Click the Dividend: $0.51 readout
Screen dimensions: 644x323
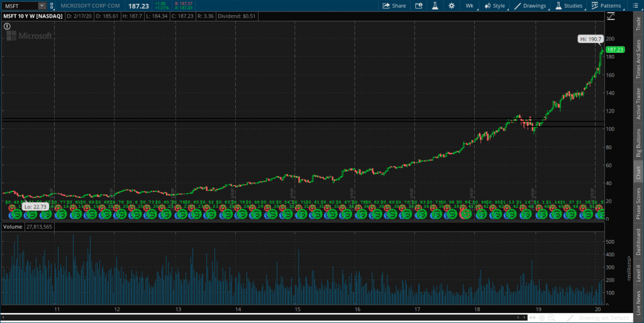tap(236, 16)
